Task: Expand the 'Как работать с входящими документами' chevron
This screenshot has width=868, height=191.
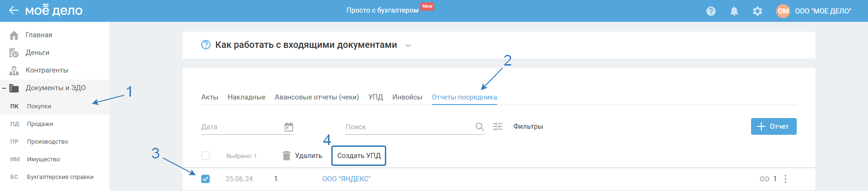Action: point(408,46)
